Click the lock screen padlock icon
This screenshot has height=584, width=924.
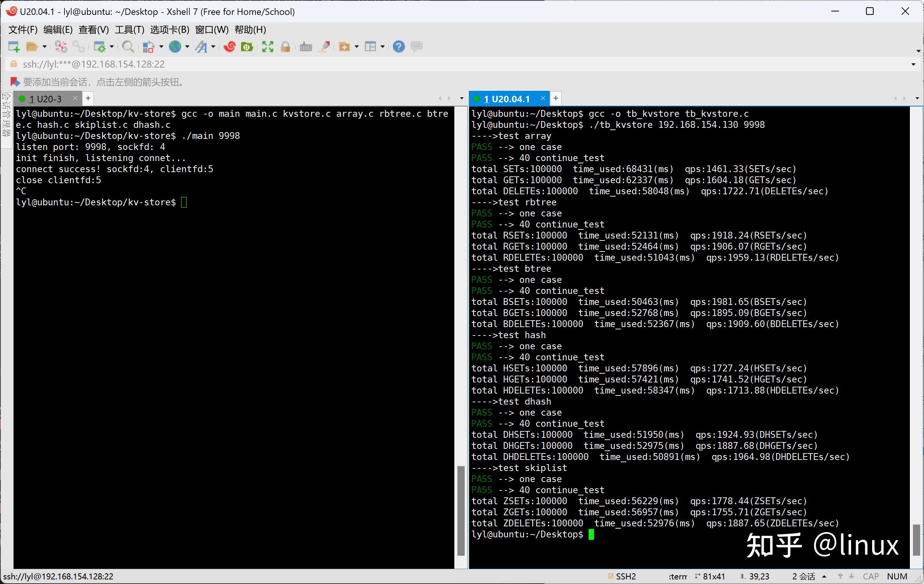285,47
